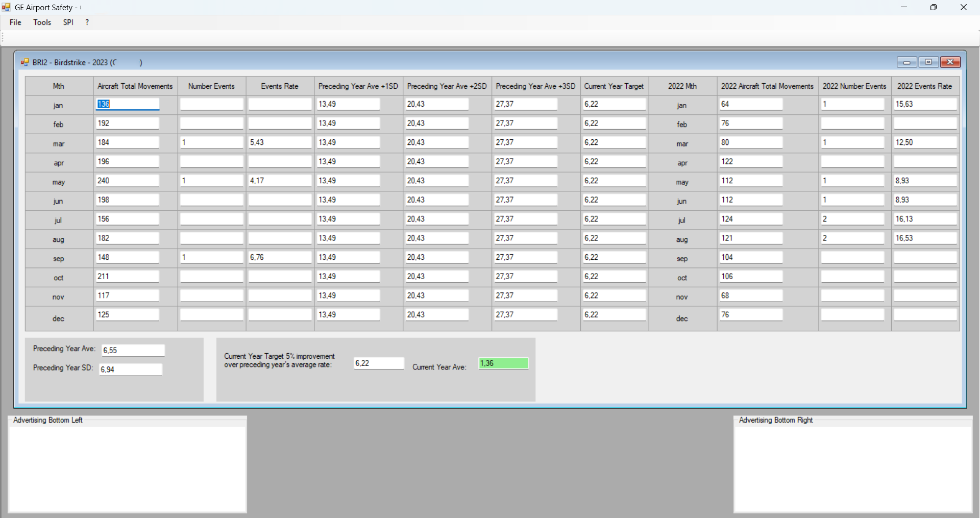Minimize the BRI2 Birdstrike child window
Screen dimensions: 980x518
(x=906, y=62)
